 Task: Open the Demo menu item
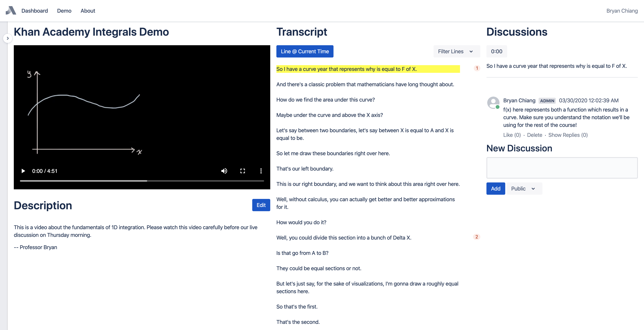[x=64, y=11]
